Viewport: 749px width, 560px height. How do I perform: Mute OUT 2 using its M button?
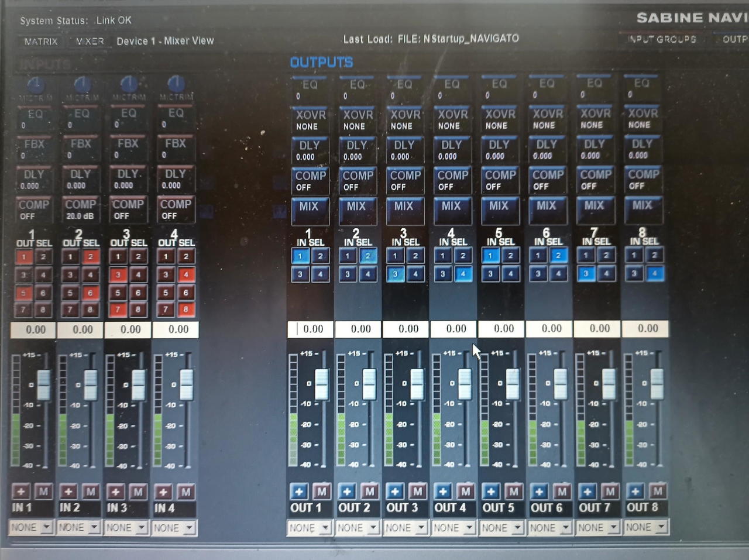[369, 492]
